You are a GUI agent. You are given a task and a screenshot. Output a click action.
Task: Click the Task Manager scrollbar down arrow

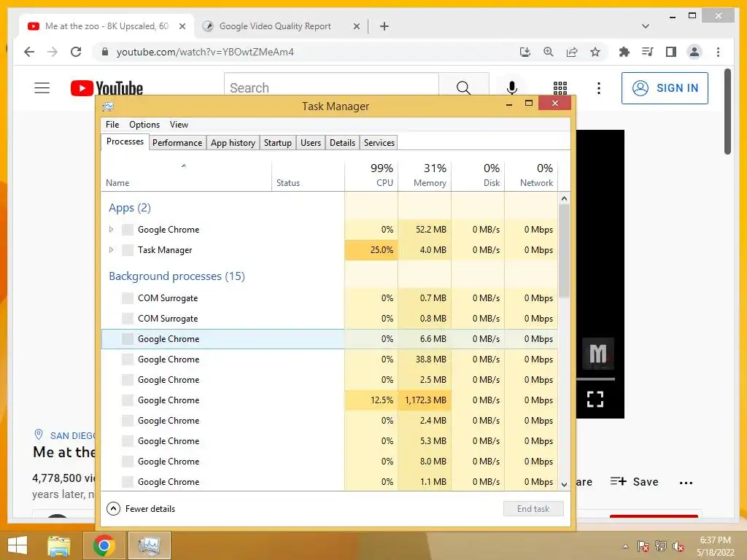(x=564, y=484)
